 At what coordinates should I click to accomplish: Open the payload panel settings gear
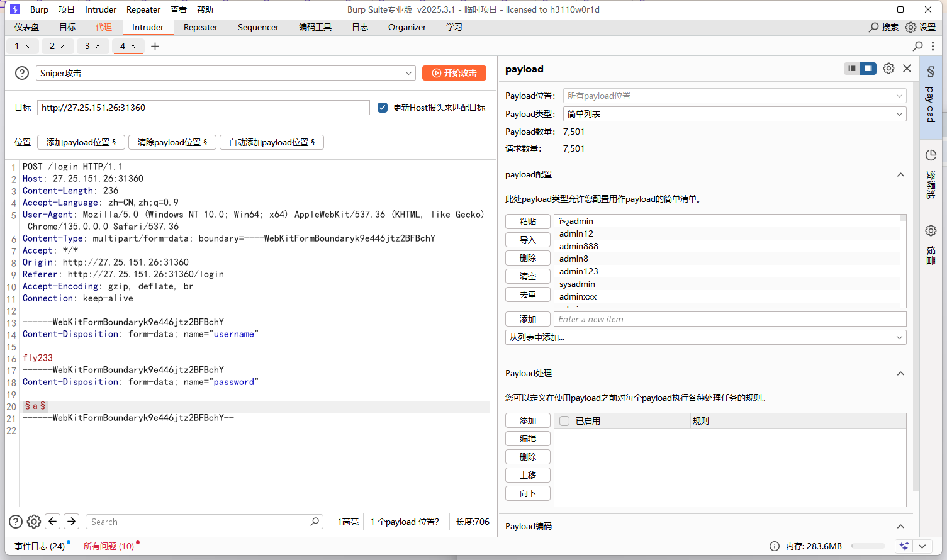tap(888, 69)
